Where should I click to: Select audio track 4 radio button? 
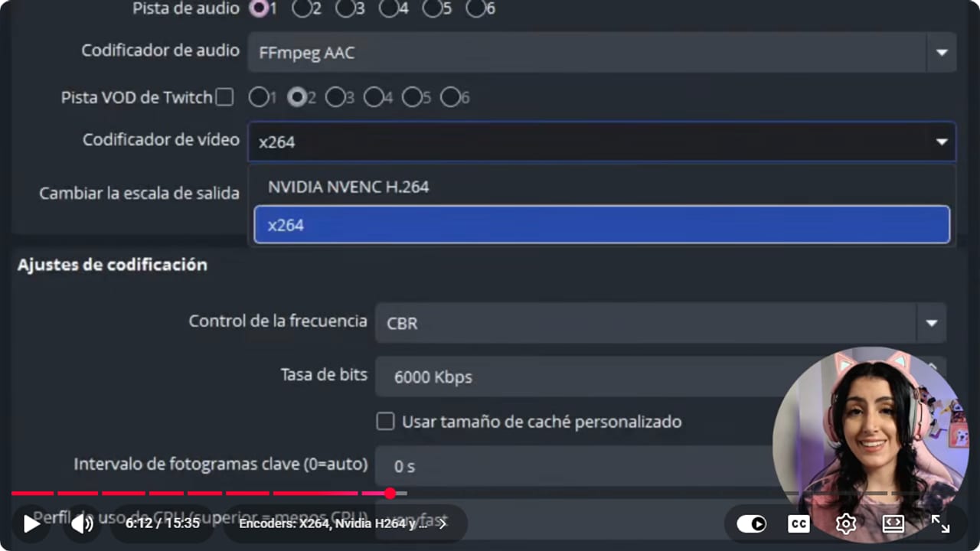point(389,8)
